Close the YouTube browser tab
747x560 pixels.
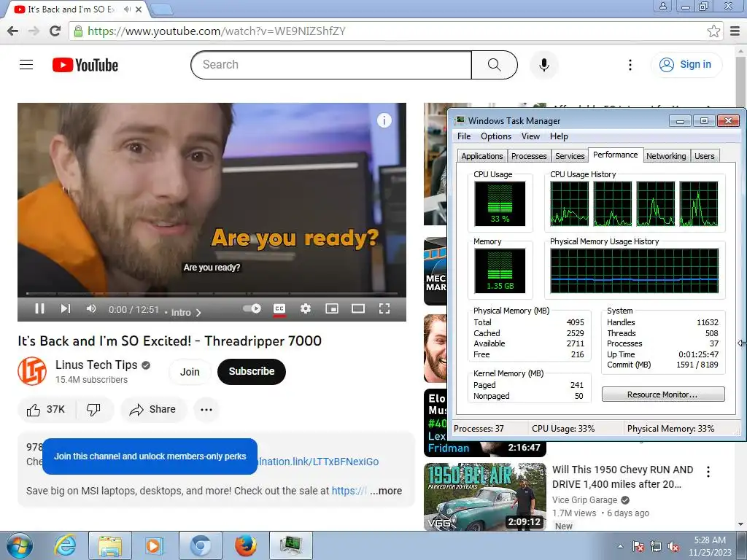139,9
